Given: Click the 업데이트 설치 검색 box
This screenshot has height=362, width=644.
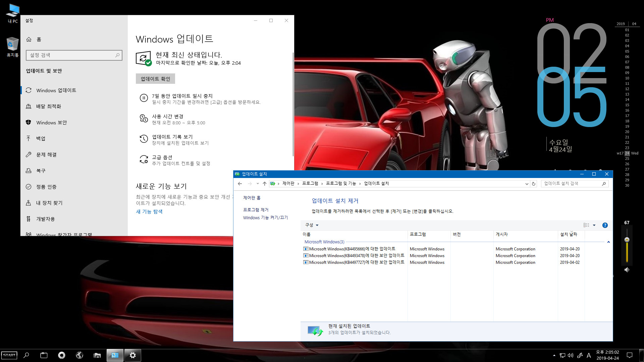Looking at the screenshot, I should coord(575,184).
